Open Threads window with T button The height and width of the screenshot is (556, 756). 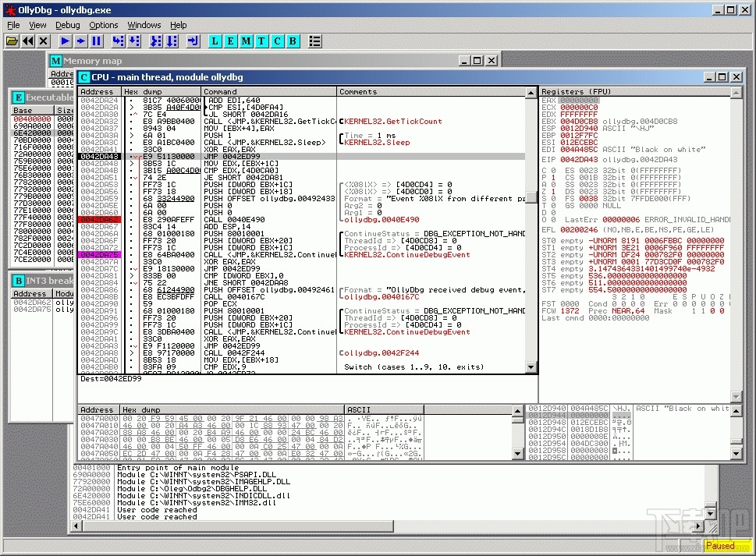tap(261, 41)
